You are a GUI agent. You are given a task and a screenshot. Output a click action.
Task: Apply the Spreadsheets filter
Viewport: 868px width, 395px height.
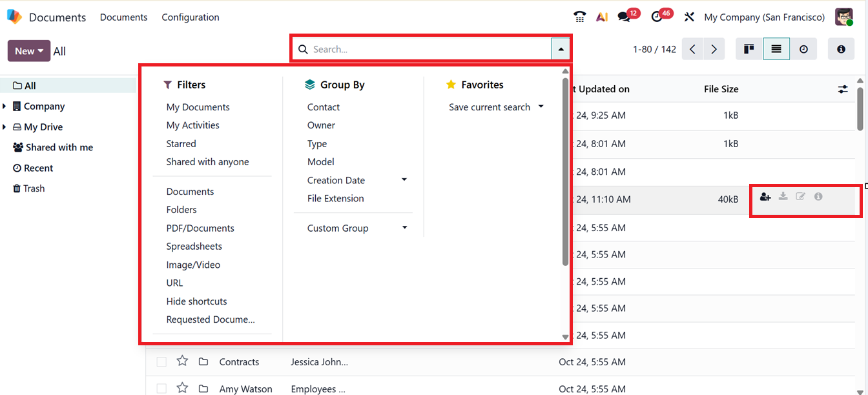tap(194, 247)
